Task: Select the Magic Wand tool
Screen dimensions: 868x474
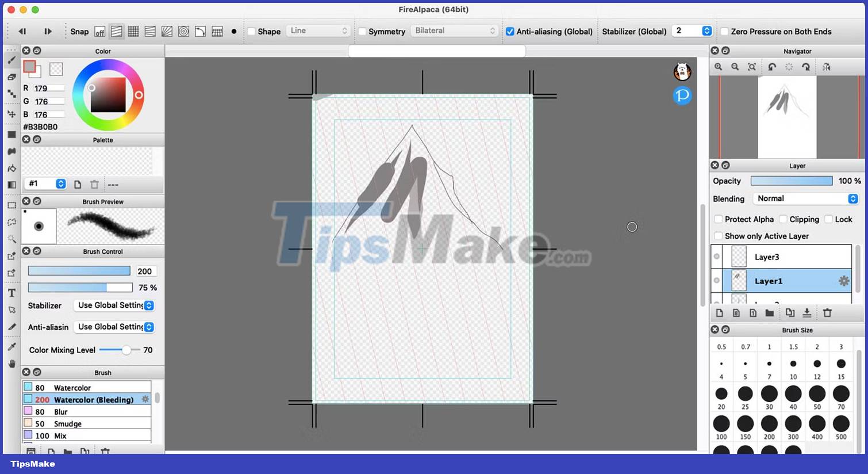Action: click(x=11, y=238)
